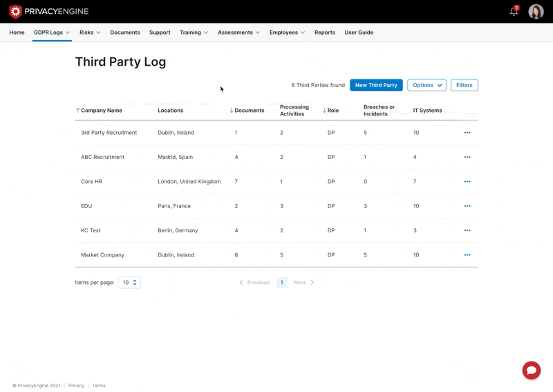Click the 6 Third Parties found text

point(318,85)
